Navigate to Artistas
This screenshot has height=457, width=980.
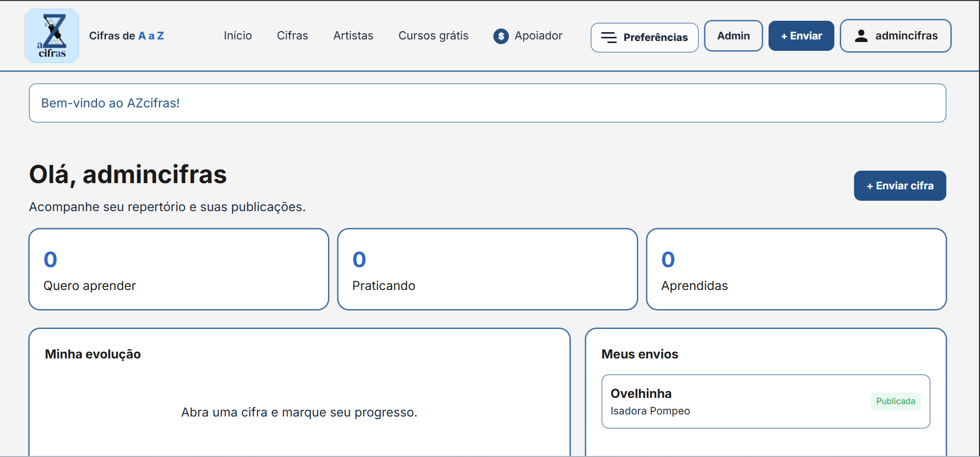click(353, 36)
